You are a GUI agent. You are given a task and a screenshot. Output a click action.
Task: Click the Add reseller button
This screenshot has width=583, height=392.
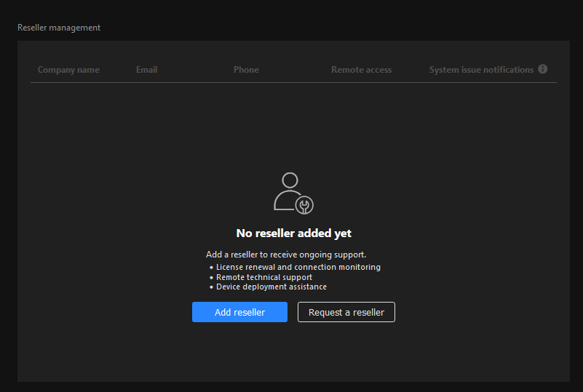[x=239, y=312]
